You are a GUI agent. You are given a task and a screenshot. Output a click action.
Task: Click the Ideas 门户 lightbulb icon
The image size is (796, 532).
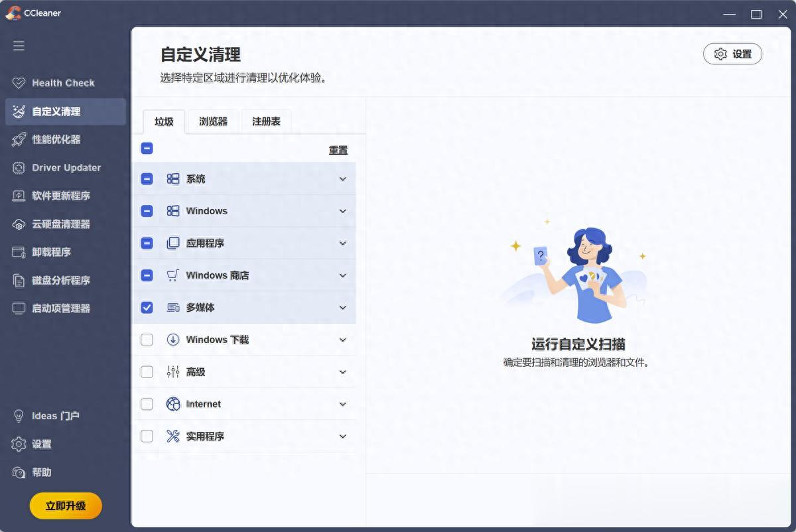pyautogui.click(x=19, y=416)
